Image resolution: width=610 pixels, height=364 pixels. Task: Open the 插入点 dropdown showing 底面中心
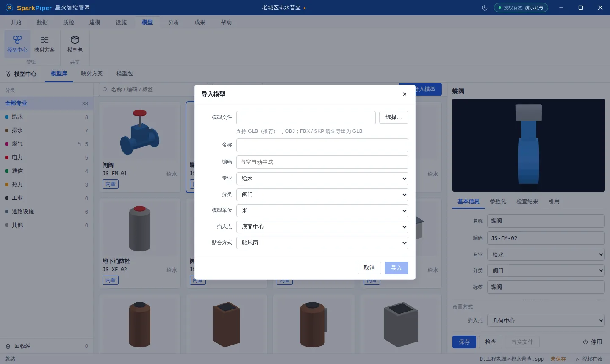click(322, 227)
